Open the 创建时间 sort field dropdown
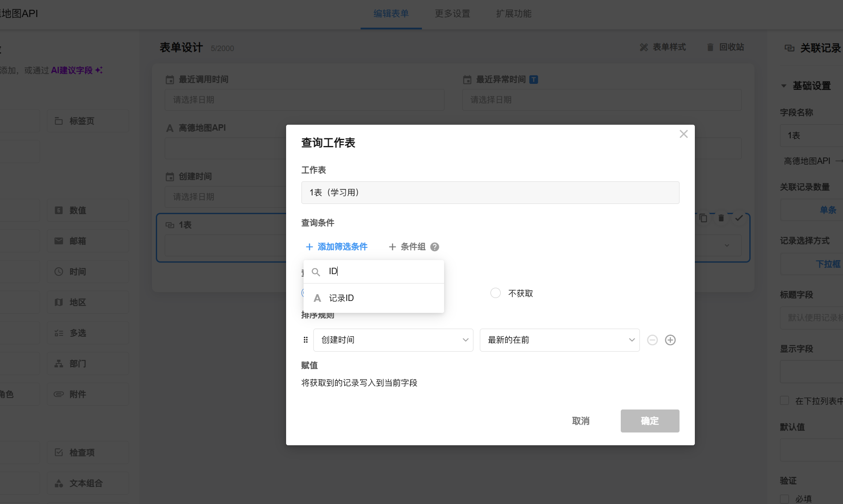 [393, 340]
